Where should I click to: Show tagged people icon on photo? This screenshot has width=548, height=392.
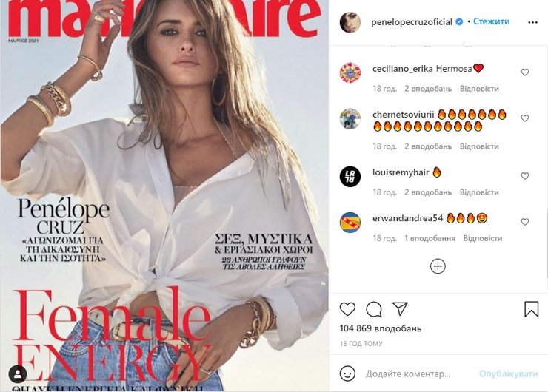pos(18,374)
